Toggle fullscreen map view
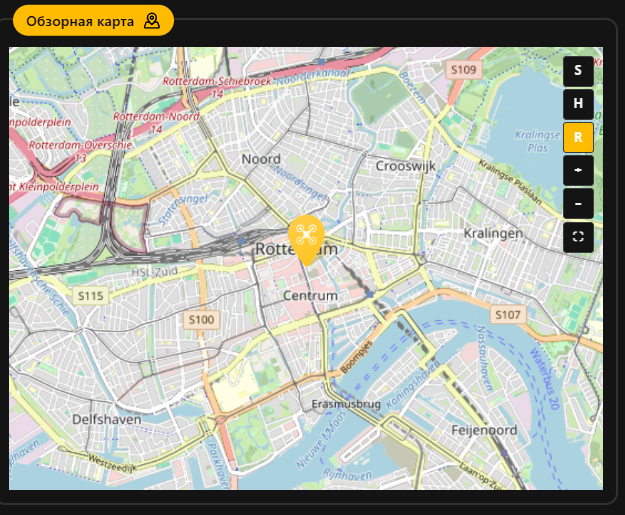Viewport: 625px width, 515px height. (x=578, y=237)
